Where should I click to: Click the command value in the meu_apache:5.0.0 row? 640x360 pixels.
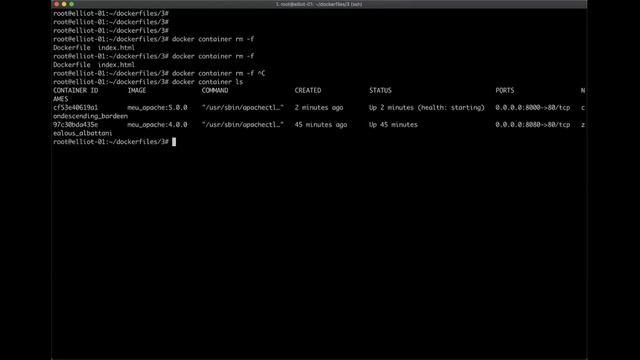[242, 108]
